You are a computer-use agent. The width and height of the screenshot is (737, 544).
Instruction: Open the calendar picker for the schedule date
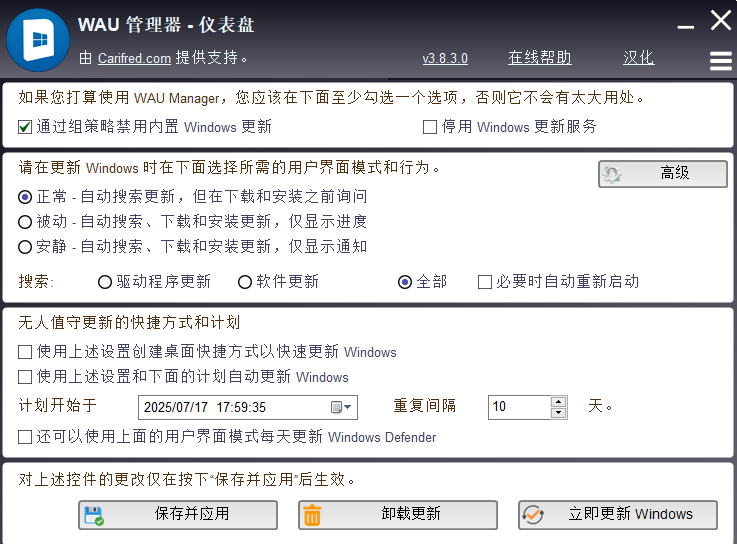coord(341,407)
